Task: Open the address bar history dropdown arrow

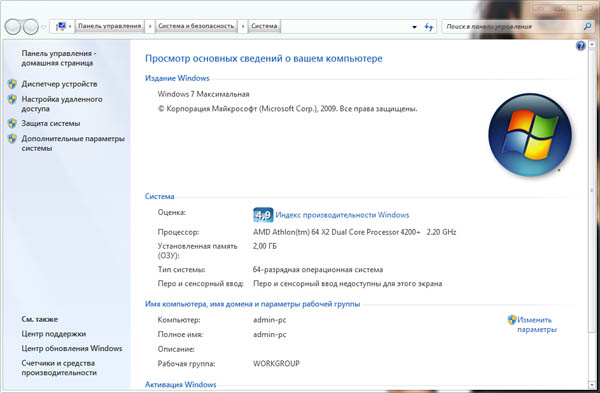Action: click(414, 27)
